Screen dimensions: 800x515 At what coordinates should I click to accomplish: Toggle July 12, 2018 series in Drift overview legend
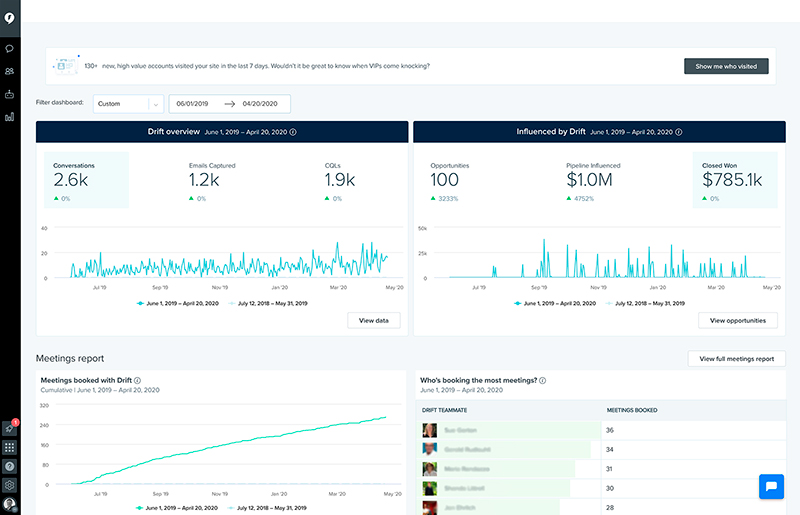(x=264, y=302)
